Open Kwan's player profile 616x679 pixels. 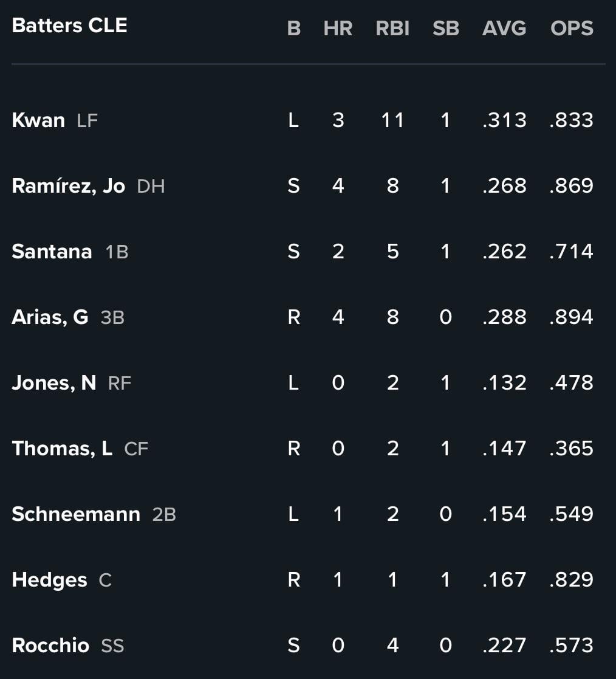[38, 120]
